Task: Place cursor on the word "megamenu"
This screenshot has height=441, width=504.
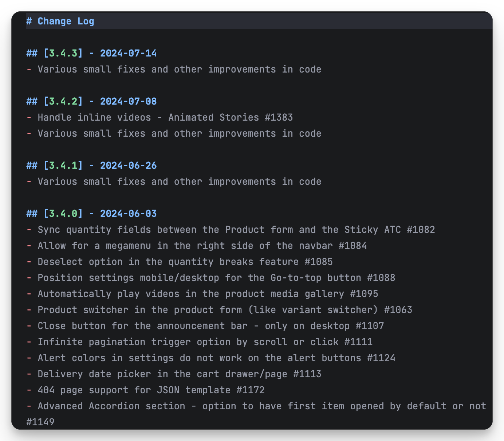Action: 128,246
